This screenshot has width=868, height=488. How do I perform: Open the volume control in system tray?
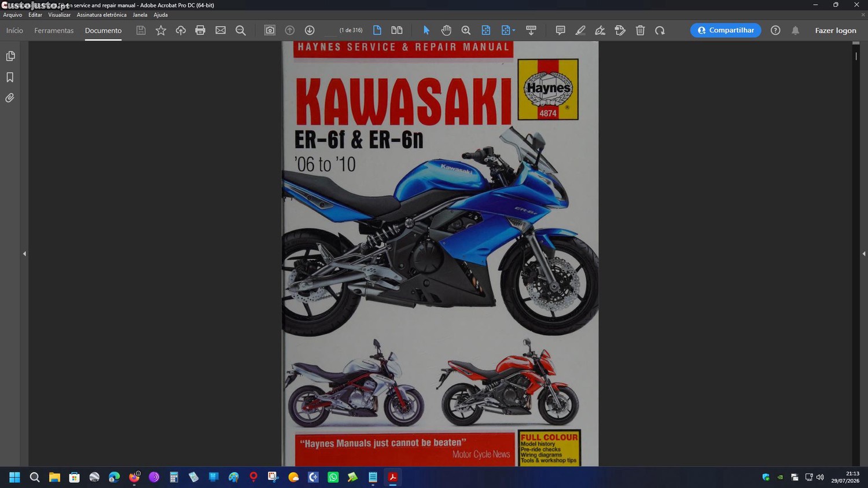[820, 477]
